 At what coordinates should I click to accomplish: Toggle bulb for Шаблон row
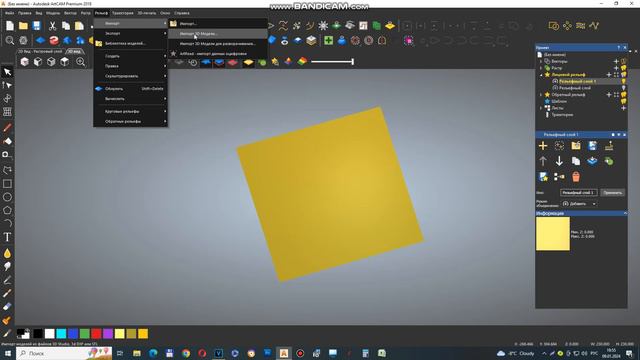coord(623,101)
